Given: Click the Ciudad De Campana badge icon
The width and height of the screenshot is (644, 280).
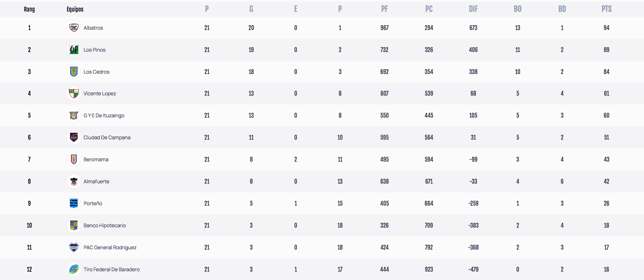Looking at the screenshot, I should click(74, 137).
